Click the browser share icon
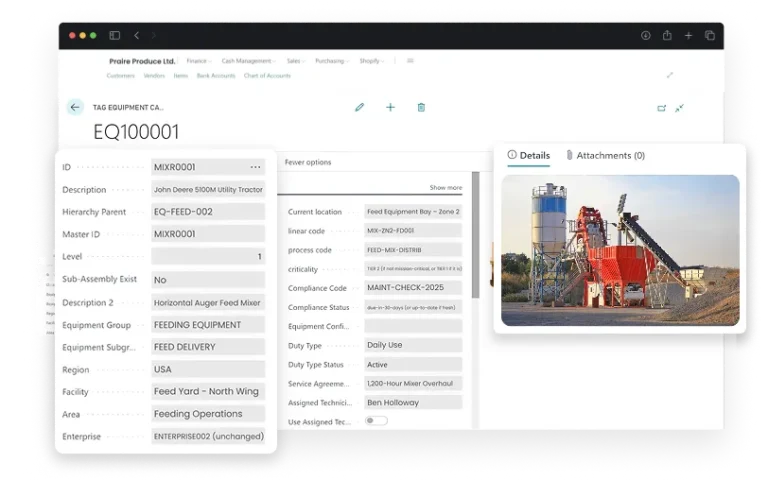 tap(667, 35)
